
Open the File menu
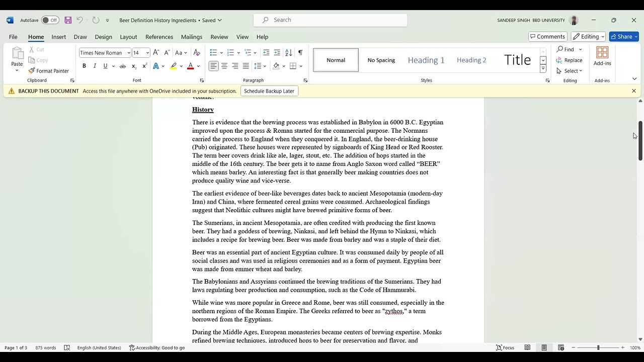13,37
